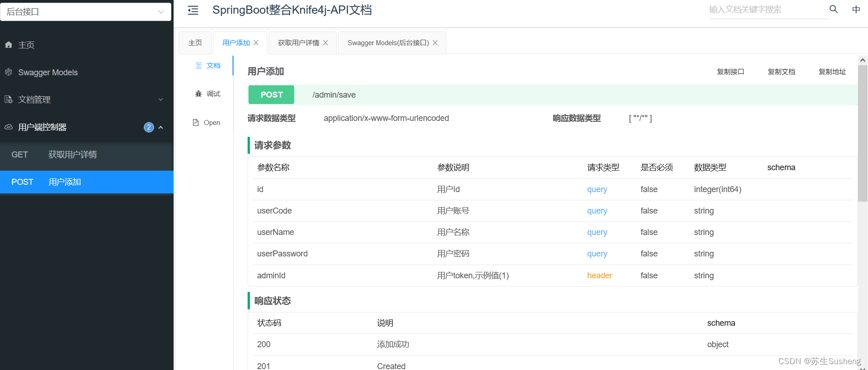Click the 调试 bug icon

click(x=198, y=94)
